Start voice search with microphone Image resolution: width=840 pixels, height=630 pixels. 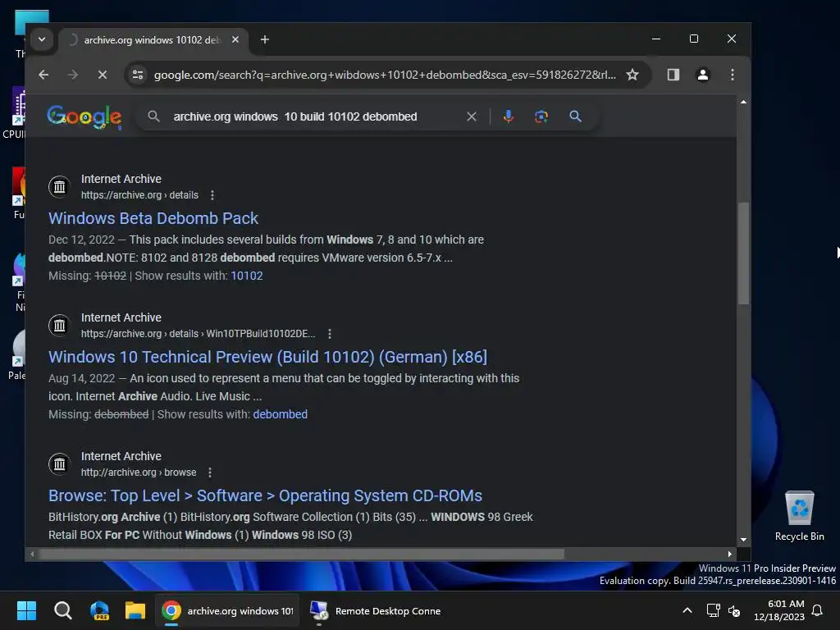pyautogui.click(x=509, y=116)
